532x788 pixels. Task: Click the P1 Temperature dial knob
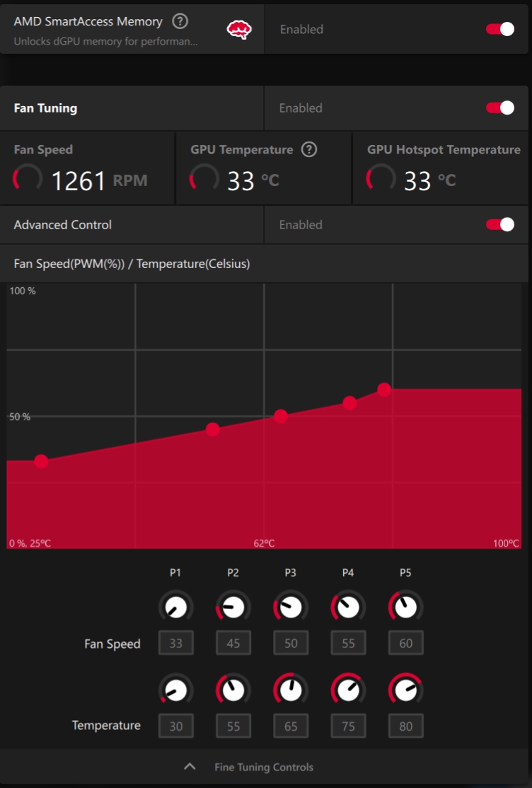(x=175, y=690)
